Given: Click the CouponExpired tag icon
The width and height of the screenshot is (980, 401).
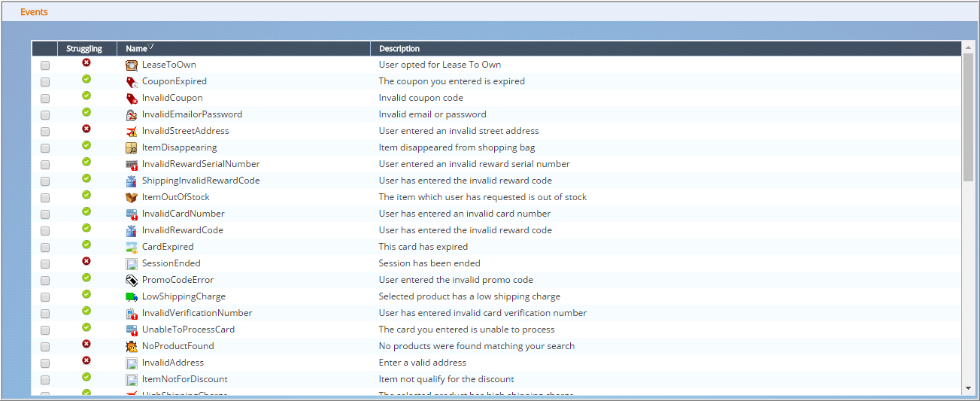Looking at the screenshot, I should point(132,82).
